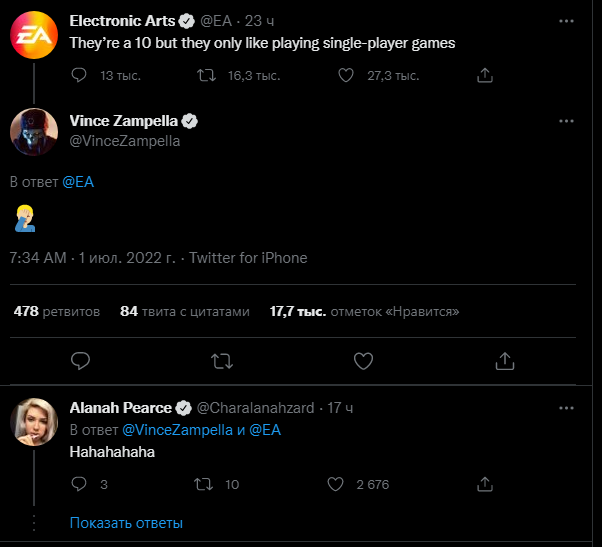The width and height of the screenshot is (602, 547).
Task: Like the Electronic Arts tweet
Action: coord(346,75)
